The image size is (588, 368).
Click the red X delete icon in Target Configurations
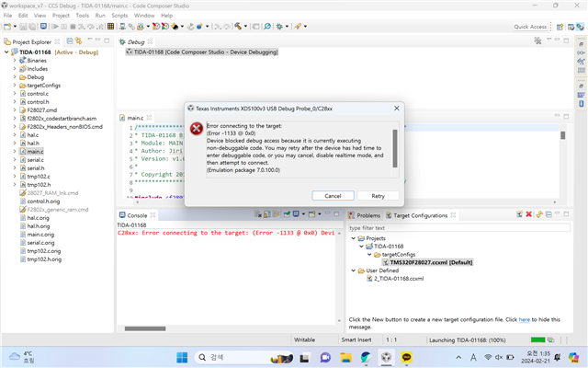pos(529,214)
